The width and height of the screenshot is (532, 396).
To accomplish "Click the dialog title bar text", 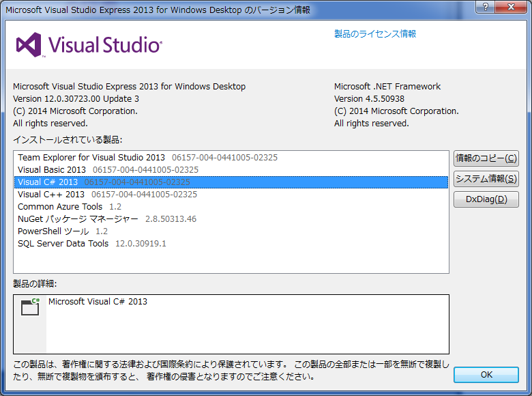I will click(x=158, y=10).
